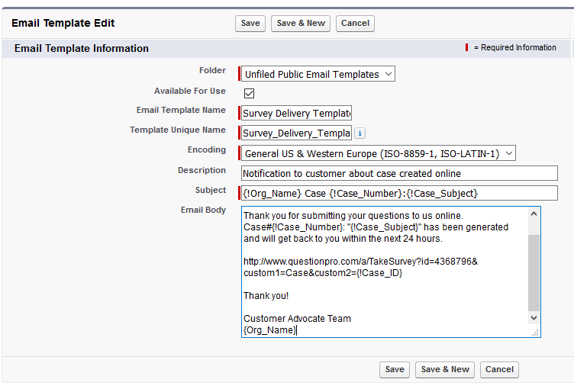The width and height of the screenshot is (574, 392).
Task: Click the info icon beside Template Unique Name
Action: (360, 133)
